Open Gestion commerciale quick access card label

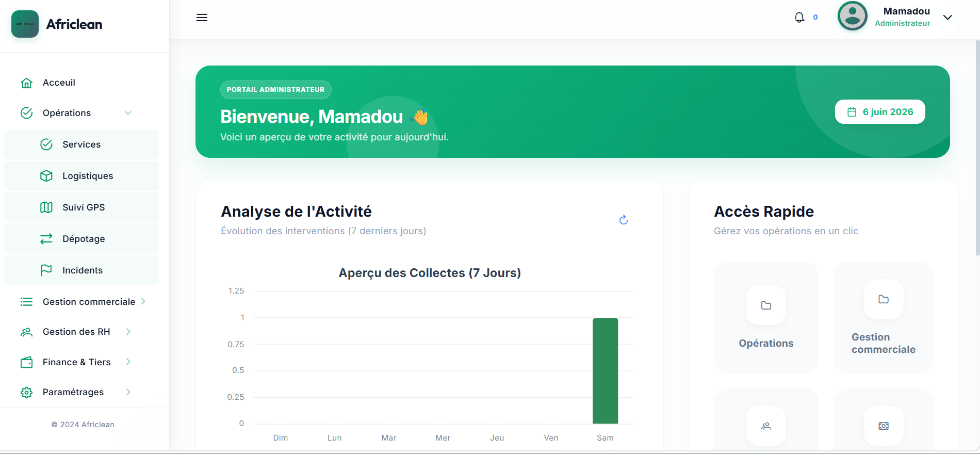coord(884,343)
